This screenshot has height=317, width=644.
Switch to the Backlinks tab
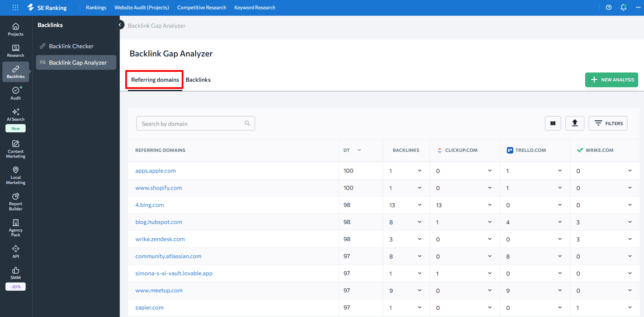click(x=198, y=80)
